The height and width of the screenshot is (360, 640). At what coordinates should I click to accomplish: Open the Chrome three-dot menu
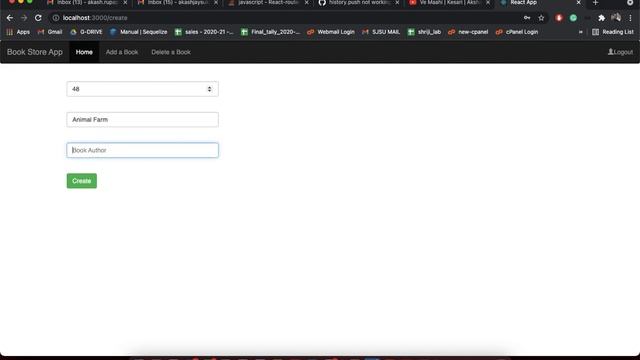coord(631,18)
